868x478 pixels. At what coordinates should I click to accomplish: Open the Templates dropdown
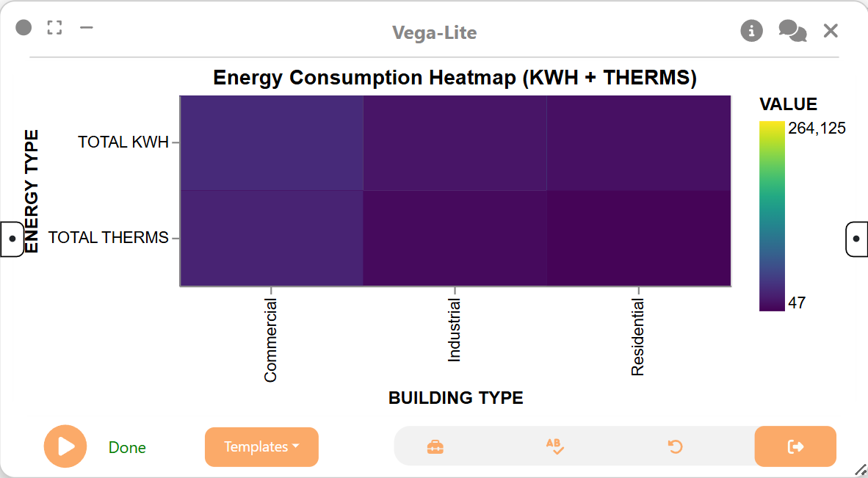coord(262,447)
